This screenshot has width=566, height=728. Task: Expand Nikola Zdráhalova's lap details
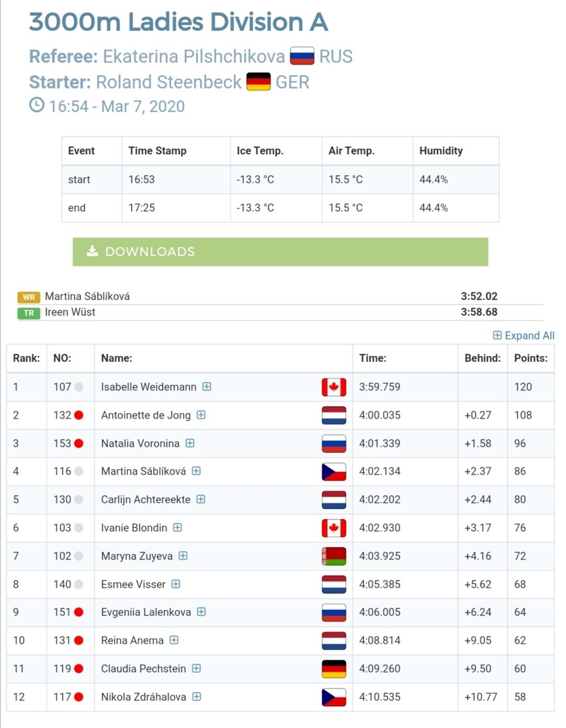click(x=197, y=697)
